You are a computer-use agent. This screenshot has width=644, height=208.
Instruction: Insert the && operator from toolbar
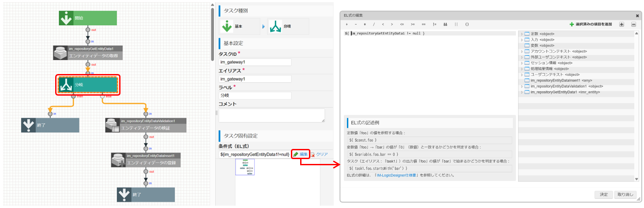pyautogui.click(x=445, y=24)
